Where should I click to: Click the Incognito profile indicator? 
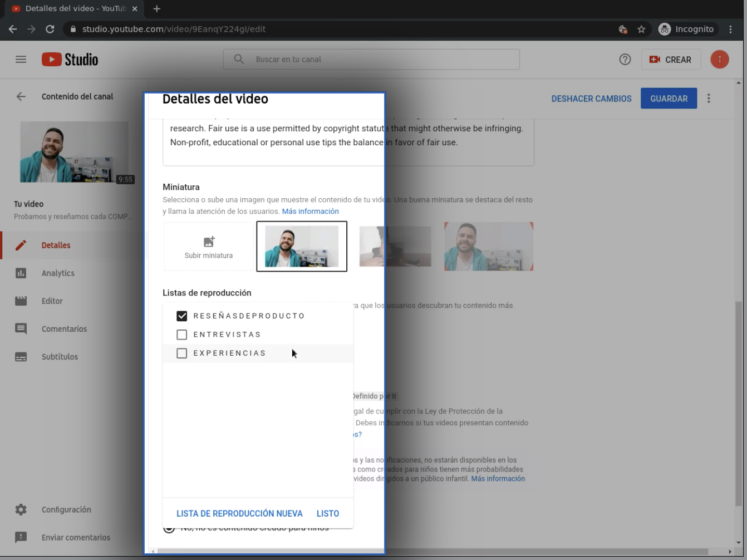coord(686,29)
